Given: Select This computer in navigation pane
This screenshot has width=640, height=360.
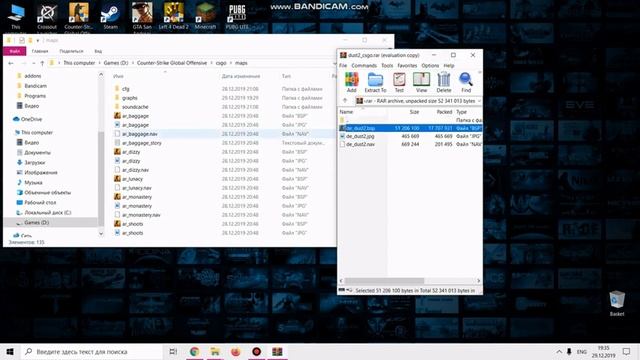Looking at the screenshot, I should [36, 133].
